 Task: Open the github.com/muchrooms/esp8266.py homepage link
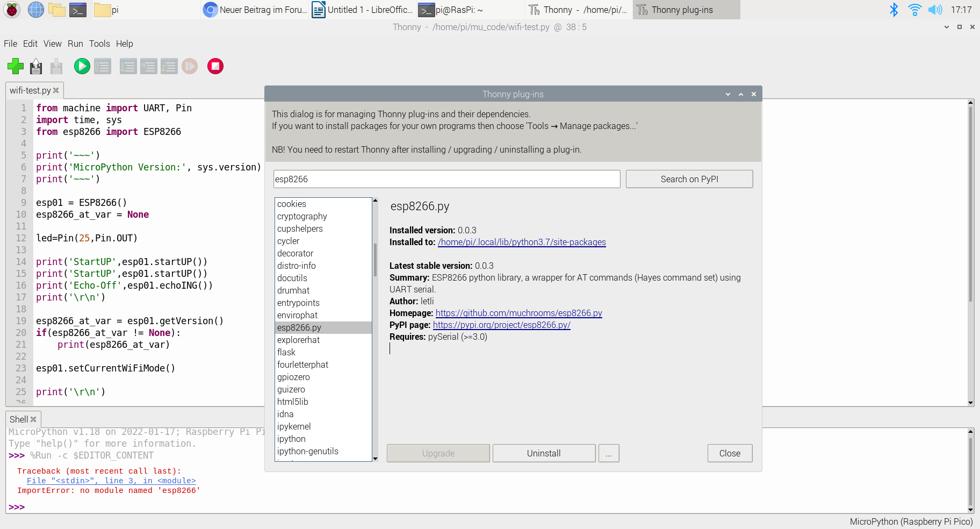pyautogui.click(x=518, y=313)
